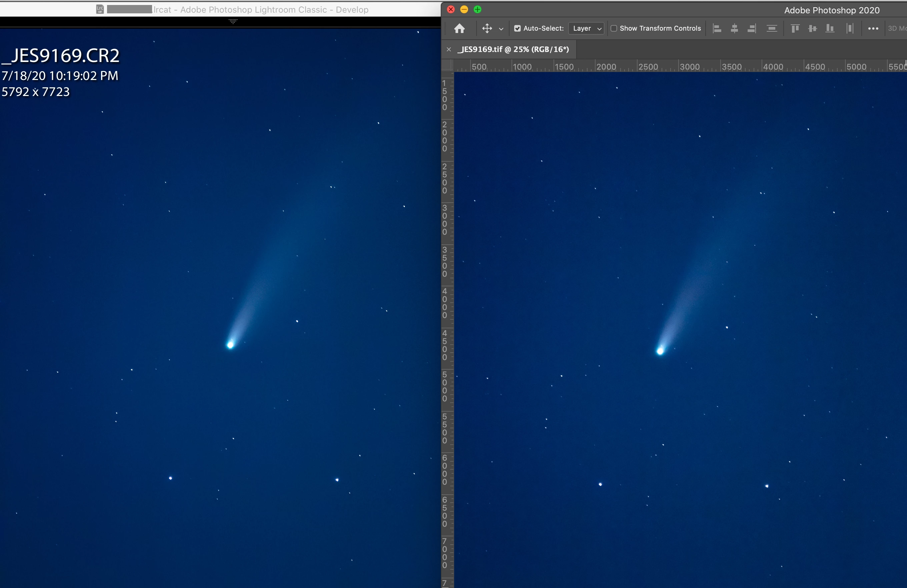Click Align vertical centers icon
Image resolution: width=907 pixels, height=588 pixels.
pyautogui.click(x=813, y=29)
